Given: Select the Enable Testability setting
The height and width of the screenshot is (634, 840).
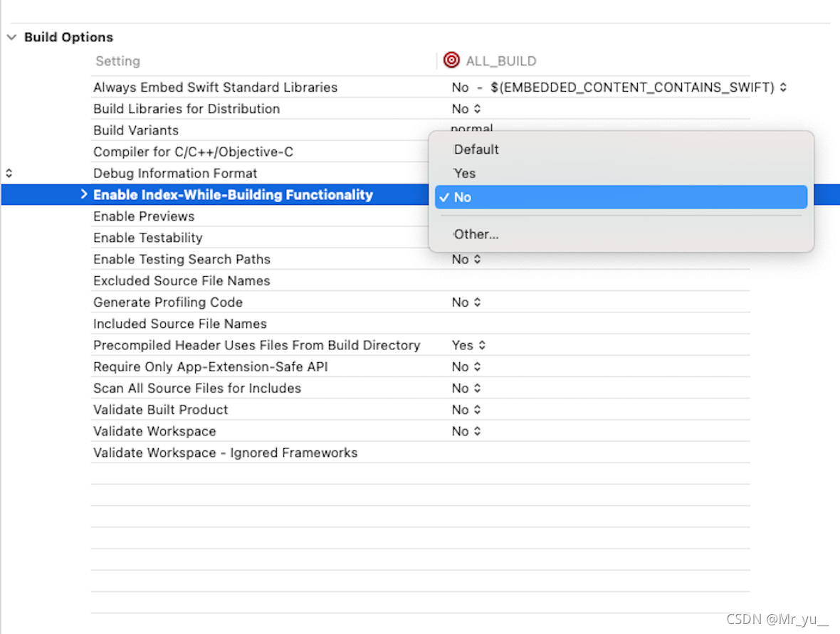Looking at the screenshot, I should (x=148, y=238).
